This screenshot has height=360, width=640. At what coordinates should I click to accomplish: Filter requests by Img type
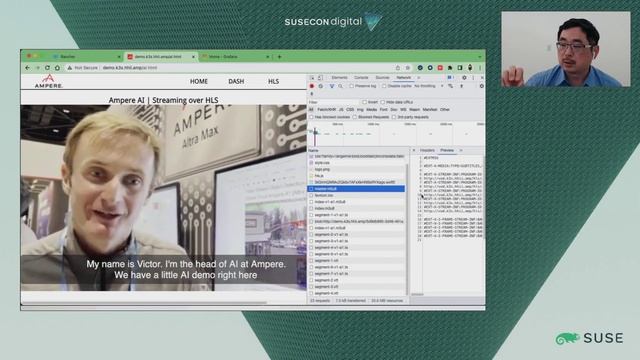coord(360,110)
